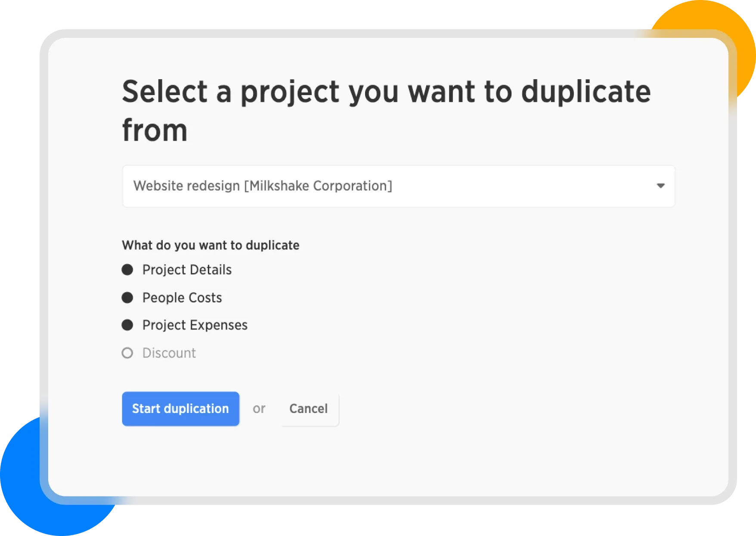
Task: Click the word "duplicate" in the main heading
Action: (586, 92)
